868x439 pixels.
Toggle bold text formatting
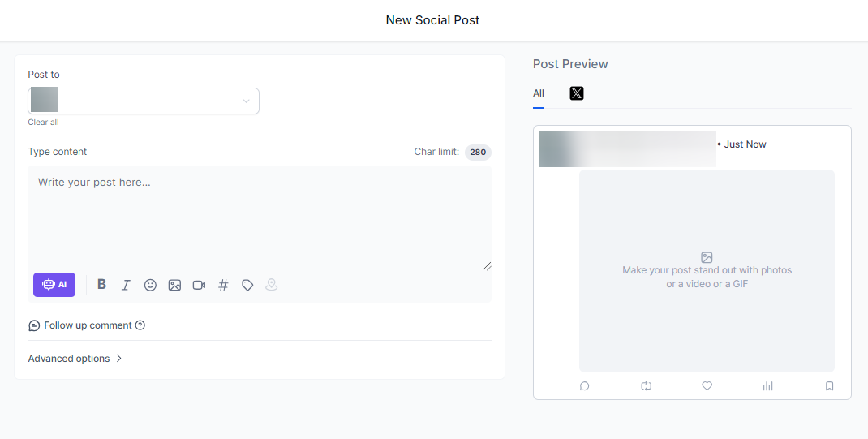click(101, 285)
